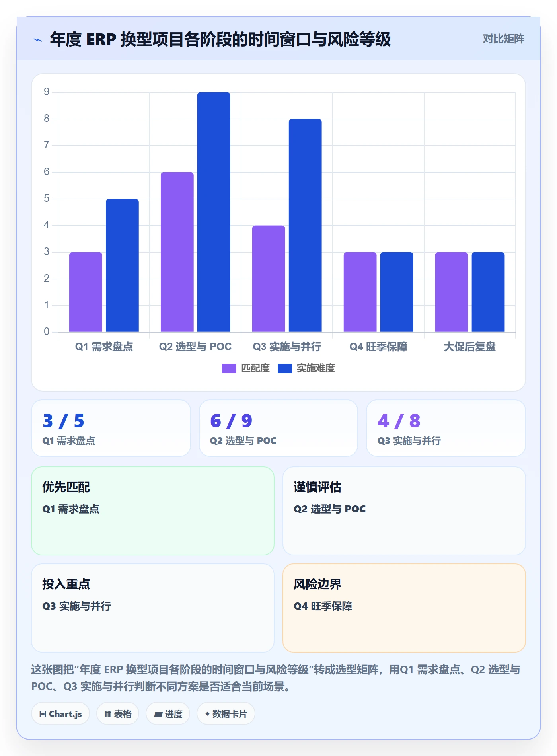Click the y-axis tick label 0
The width and height of the screenshot is (557, 756).
click(x=47, y=331)
